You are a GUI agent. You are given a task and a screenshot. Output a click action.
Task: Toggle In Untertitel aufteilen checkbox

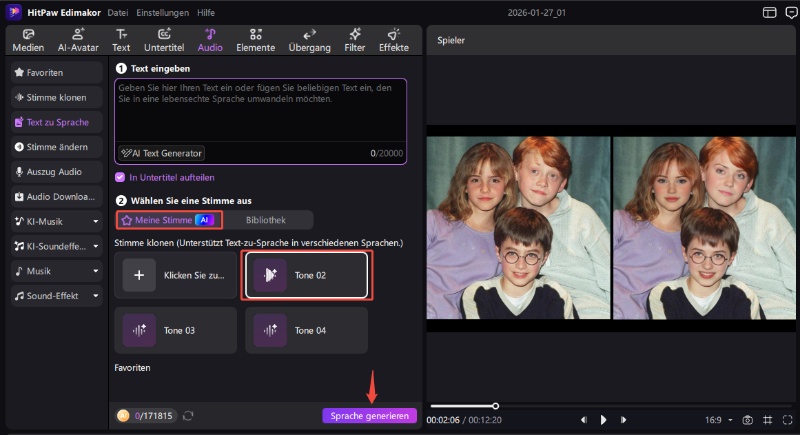point(120,177)
